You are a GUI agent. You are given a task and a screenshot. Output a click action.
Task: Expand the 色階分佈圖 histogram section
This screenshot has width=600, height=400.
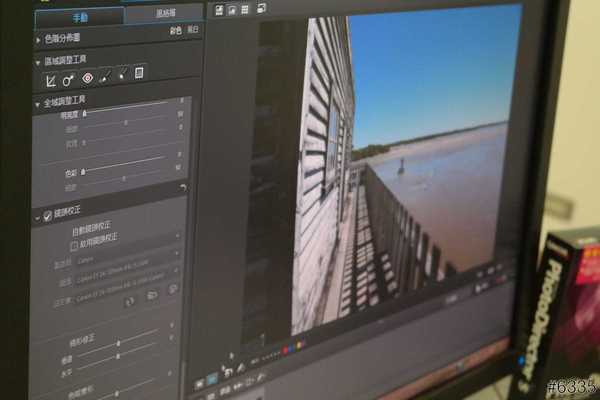coord(37,38)
